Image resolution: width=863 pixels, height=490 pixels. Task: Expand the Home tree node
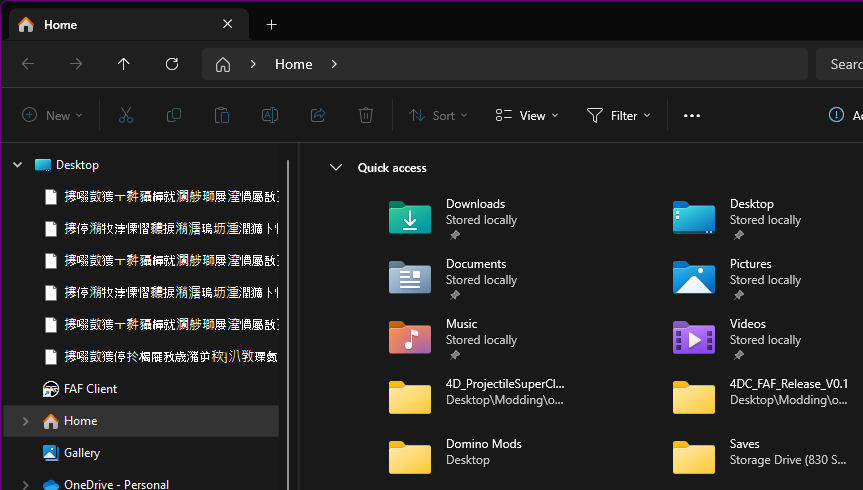point(25,421)
